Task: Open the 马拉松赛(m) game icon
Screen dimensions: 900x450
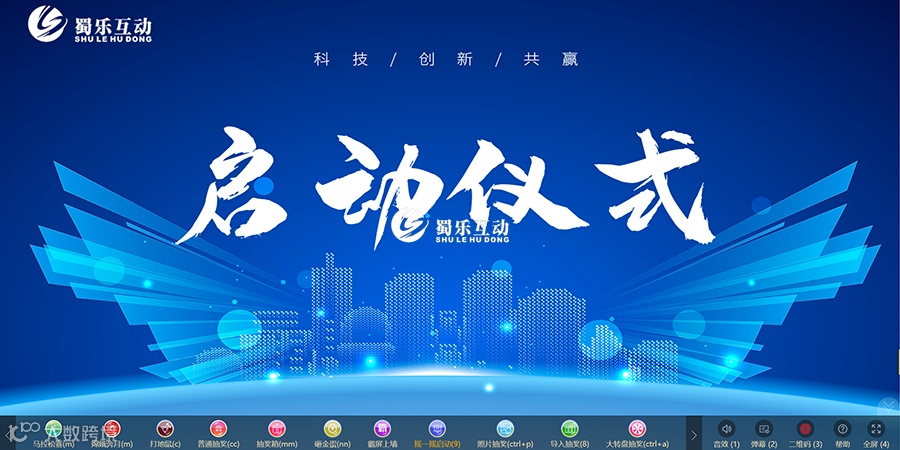Action: [x=53, y=429]
